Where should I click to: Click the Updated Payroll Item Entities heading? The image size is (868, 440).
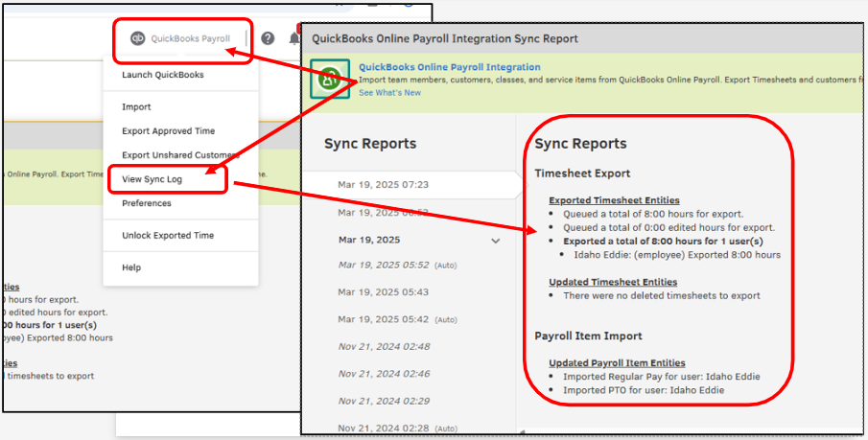617,363
